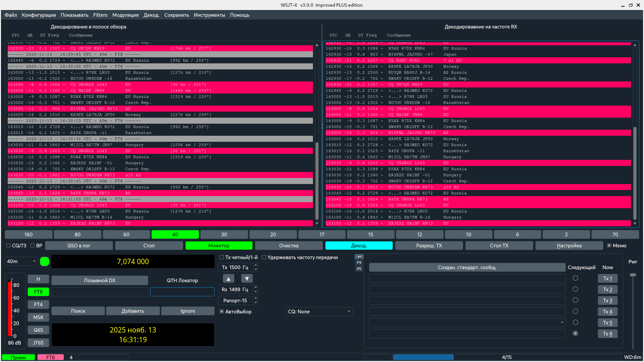
Task: Click the Стоп TX button
Action: coord(499,246)
